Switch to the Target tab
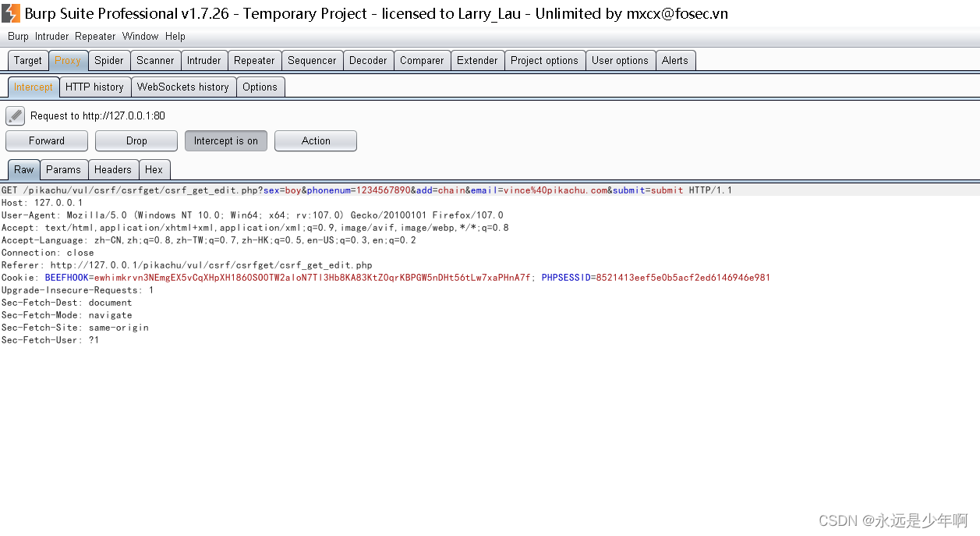Viewport: 980px width, 536px height. click(x=28, y=60)
